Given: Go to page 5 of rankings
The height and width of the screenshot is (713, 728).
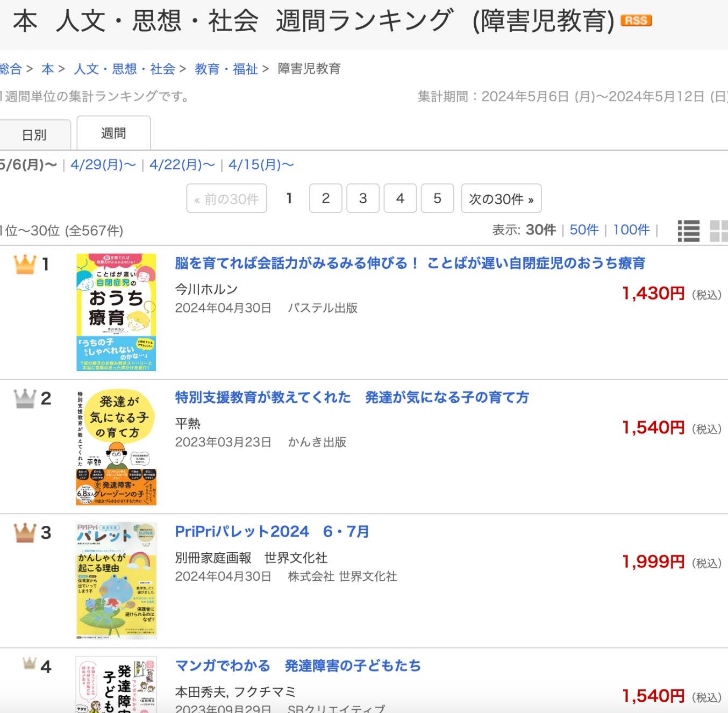Looking at the screenshot, I should (x=437, y=198).
